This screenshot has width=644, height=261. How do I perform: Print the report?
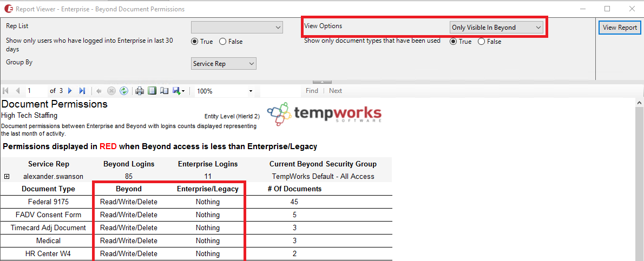(x=140, y=91)
